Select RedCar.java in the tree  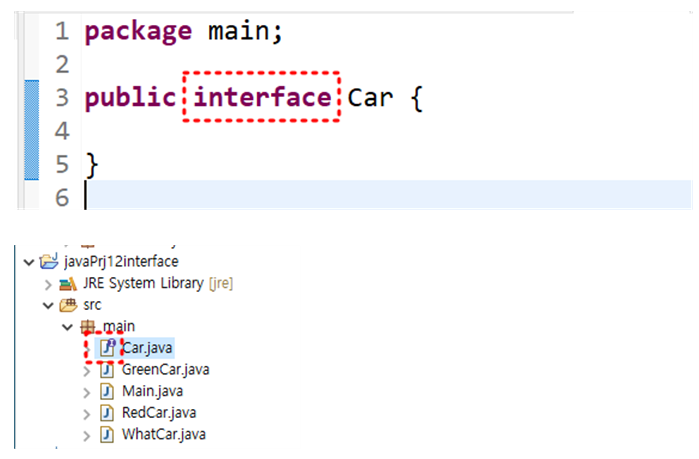[159, 413]
